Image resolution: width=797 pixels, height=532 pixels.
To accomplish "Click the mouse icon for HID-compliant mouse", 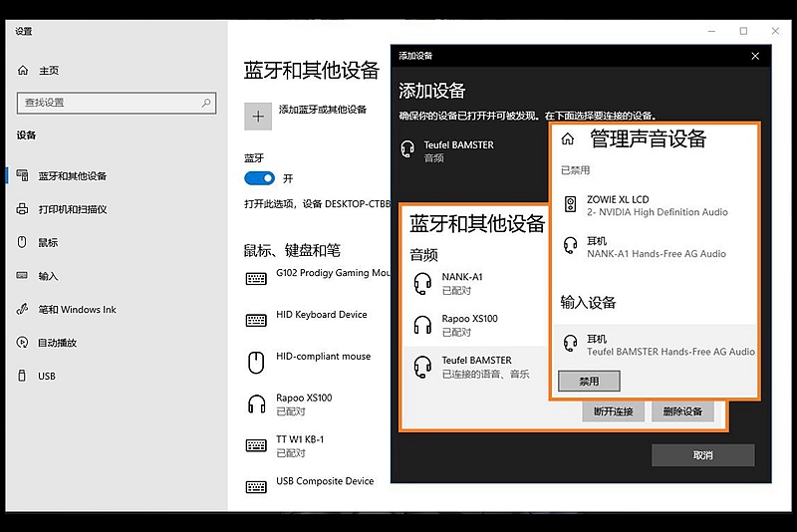I will 256,361.
